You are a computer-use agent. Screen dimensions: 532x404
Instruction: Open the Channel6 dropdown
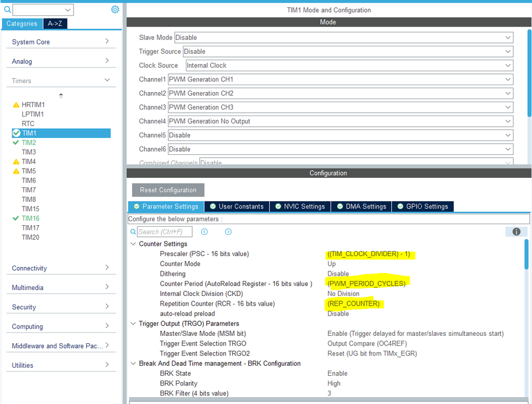pyautogui.click(x=340, y=149)
